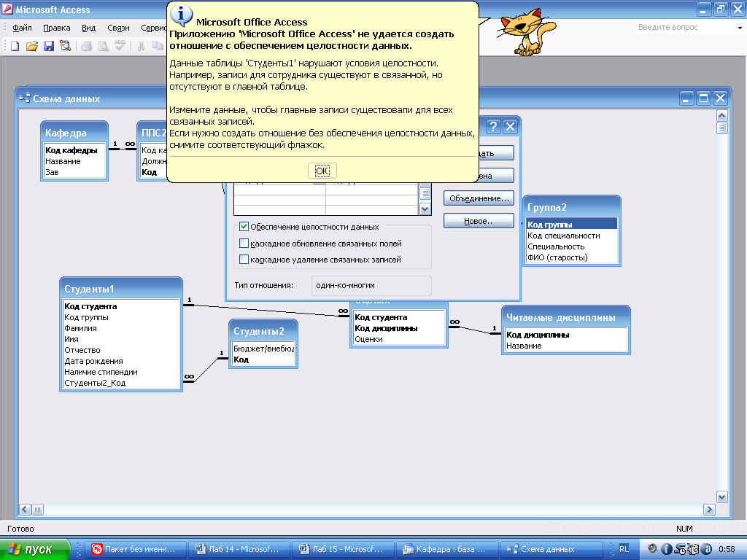Click the horizontal scrollbar right arrow
This screenshot has height=560, width=747.
709,510
